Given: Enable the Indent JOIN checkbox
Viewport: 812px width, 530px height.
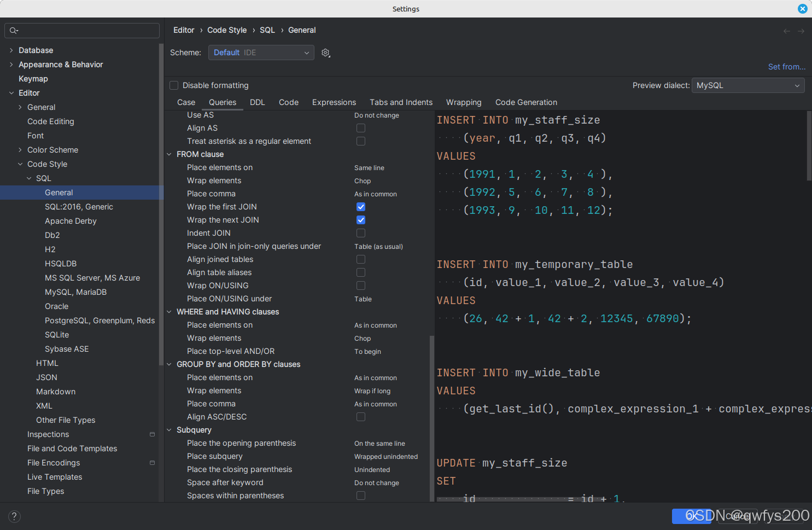Looking at the screenshot, I should pyautogui.click(x=361, y=233).
